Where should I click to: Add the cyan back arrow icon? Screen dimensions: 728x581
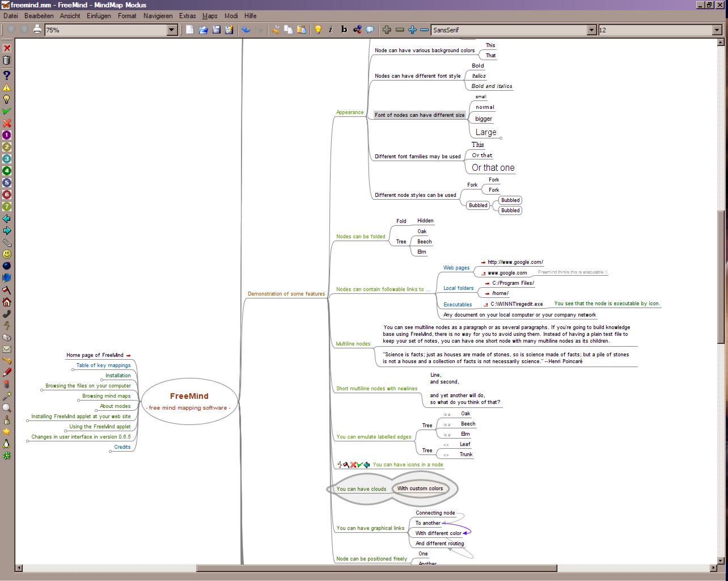7,218
